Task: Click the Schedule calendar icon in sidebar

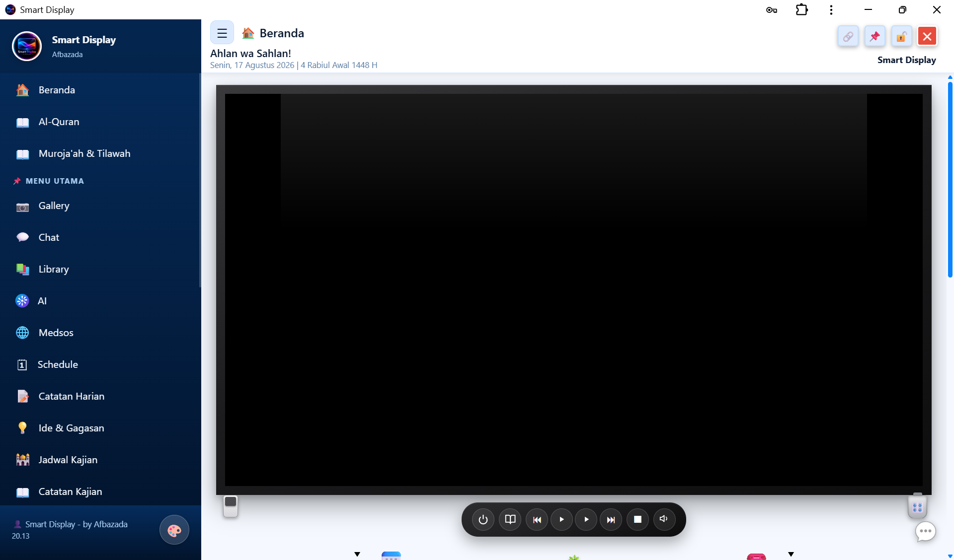Action: 22,364
